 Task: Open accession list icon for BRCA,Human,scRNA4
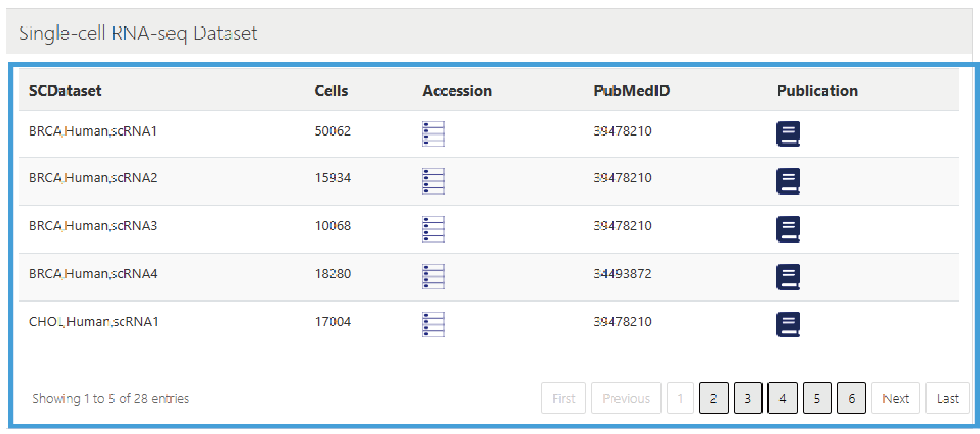433,276
